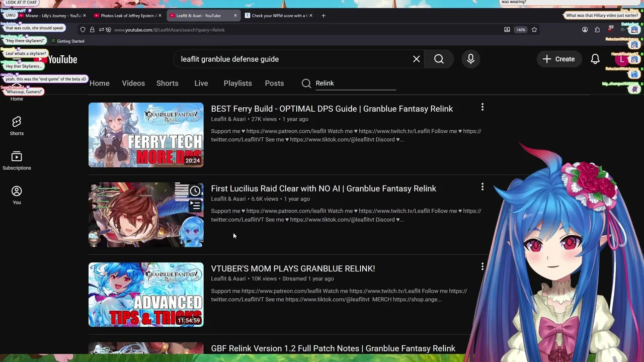Open options menu for Lucilius Raid video
The image size is (644, 362).
click(482, 187)
